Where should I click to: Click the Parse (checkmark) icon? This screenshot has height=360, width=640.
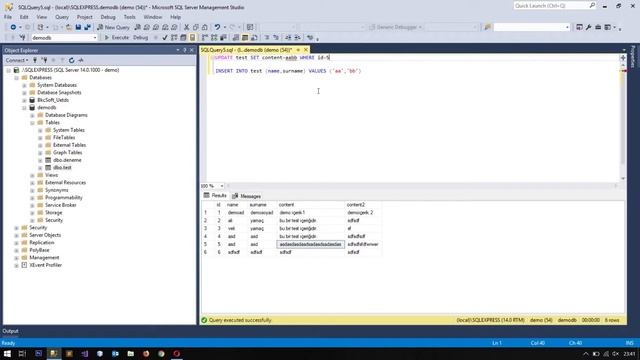point(164,38)
